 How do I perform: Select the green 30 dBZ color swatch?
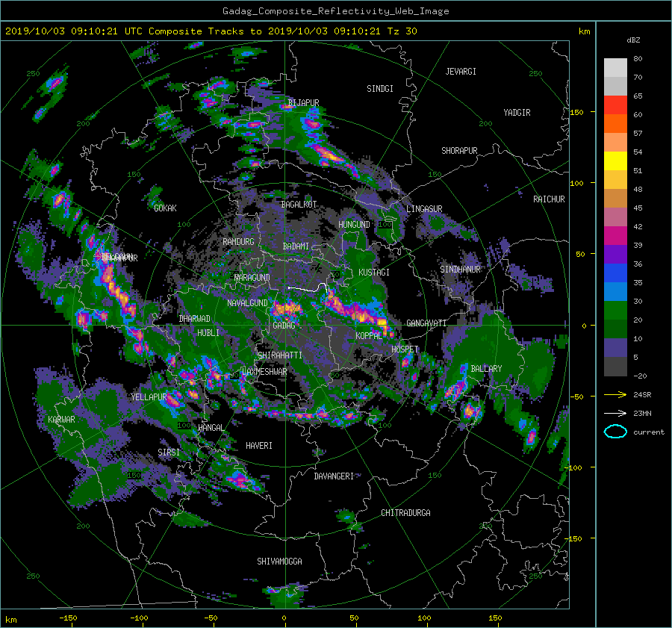pyautogui.click(x=615, y=310)
